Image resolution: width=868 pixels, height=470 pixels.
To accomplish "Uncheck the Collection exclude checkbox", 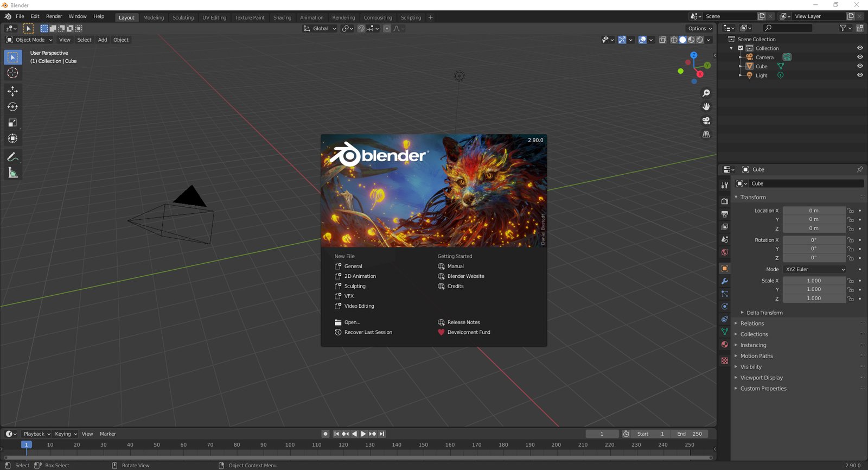I will [741, 48].
